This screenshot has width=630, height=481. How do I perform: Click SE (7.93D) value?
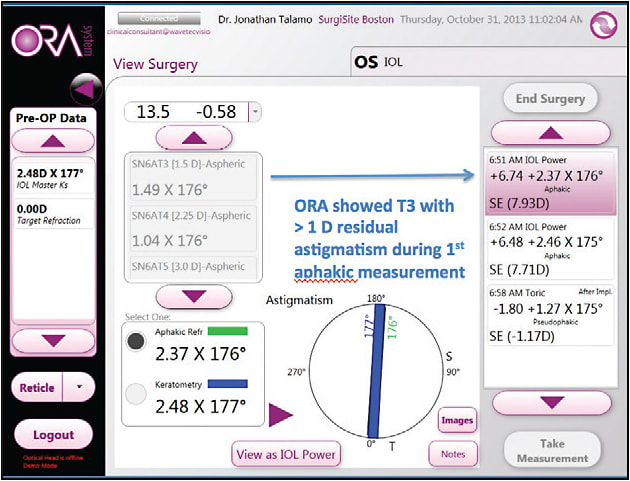pyautogui.click(x=519, y=204)
